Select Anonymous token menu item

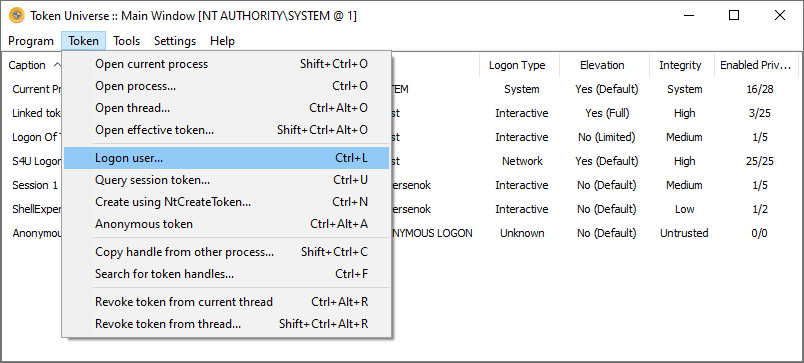(227, 224)
